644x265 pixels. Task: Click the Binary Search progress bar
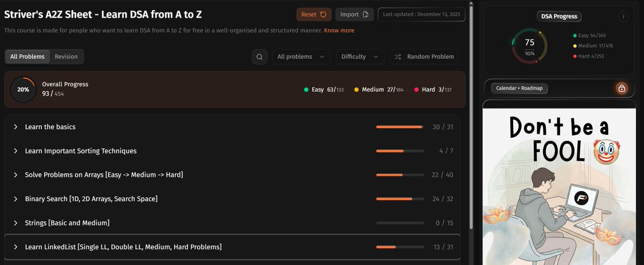400,199
